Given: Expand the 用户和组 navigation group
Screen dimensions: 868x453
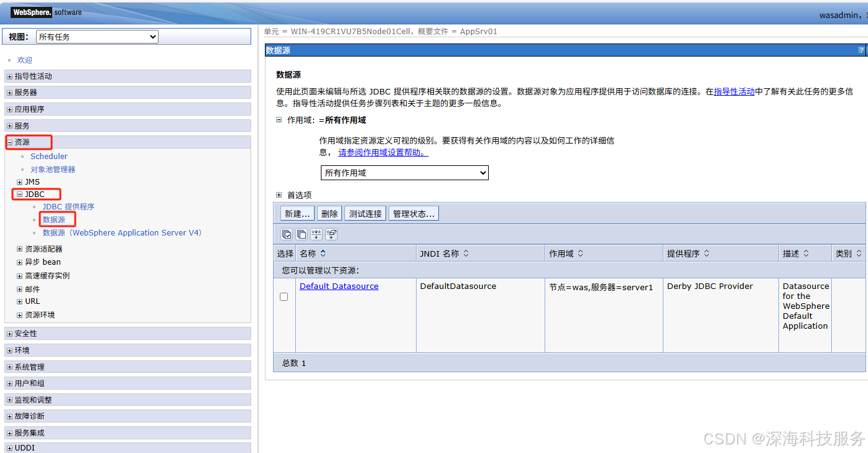Looking at the screenshot, I should (9, 384).
